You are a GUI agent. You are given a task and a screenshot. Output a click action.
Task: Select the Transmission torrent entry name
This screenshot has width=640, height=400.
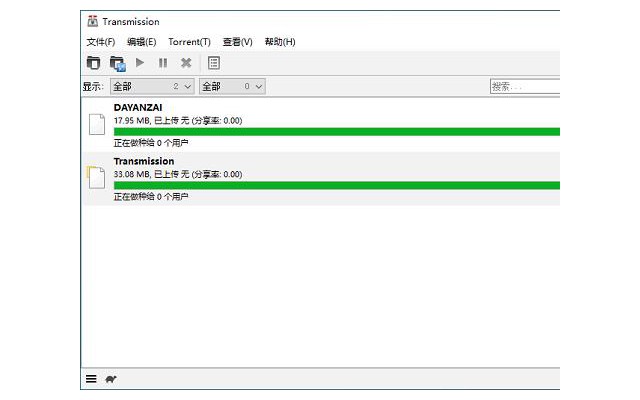click(144, 161)
